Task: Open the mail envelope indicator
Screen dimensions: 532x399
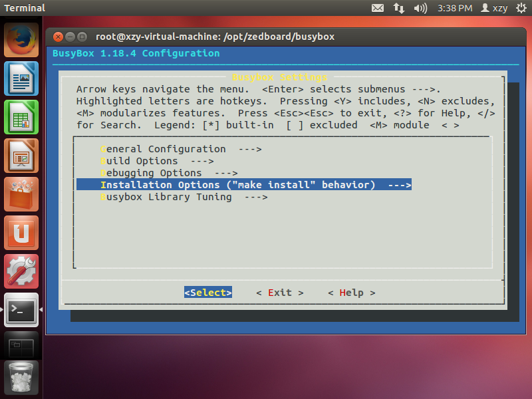Action: [x=378, y=8]
